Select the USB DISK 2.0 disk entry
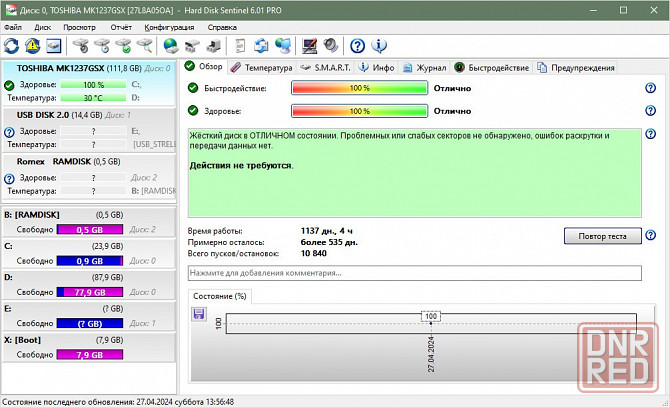This screenshot has height=408, width=670. [89, 130]
